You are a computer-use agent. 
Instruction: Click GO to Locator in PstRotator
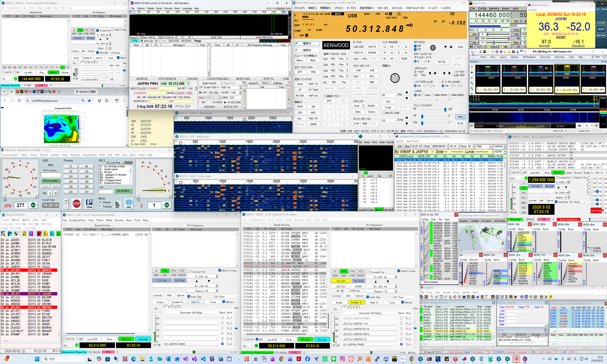point(50,181)
